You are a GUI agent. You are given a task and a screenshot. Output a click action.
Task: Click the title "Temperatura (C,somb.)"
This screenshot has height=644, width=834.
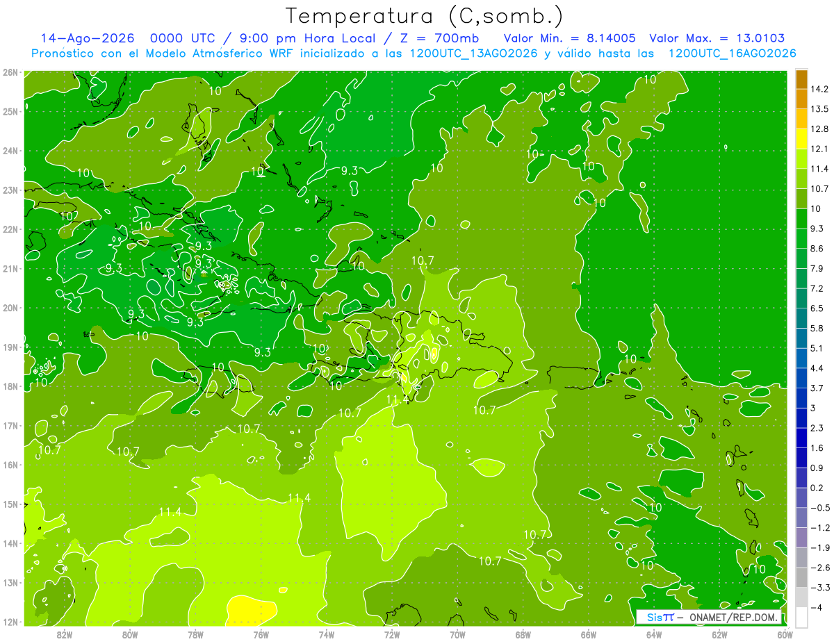[424, 15]
